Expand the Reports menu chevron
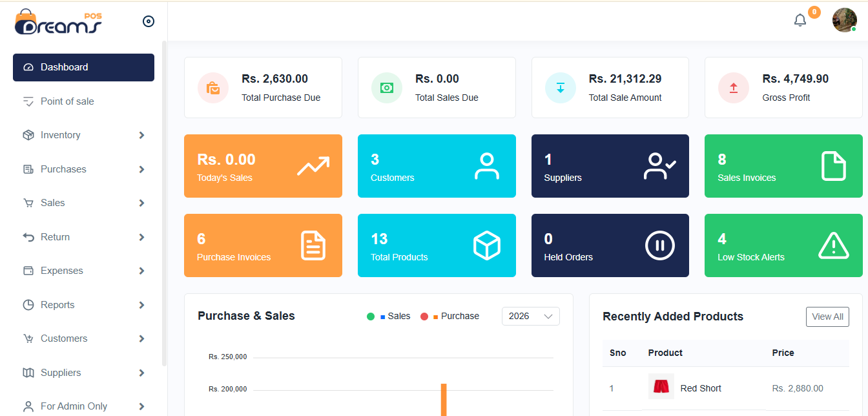This screenshot has height=416, width=868. (141, 305)
